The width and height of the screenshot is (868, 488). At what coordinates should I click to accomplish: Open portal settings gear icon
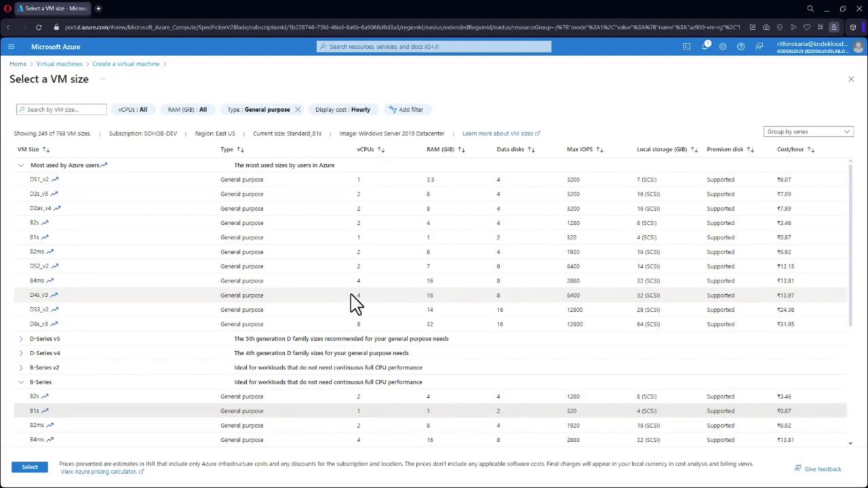click(x=723, y=47)
